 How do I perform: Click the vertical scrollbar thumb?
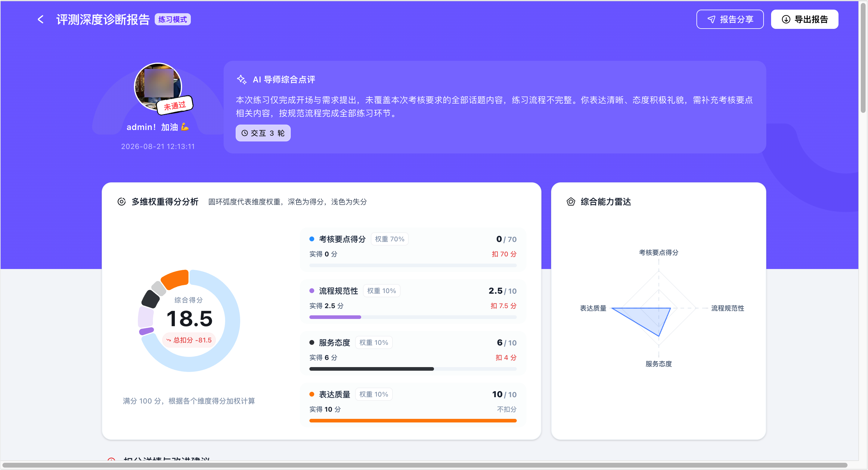pos(863,57)
